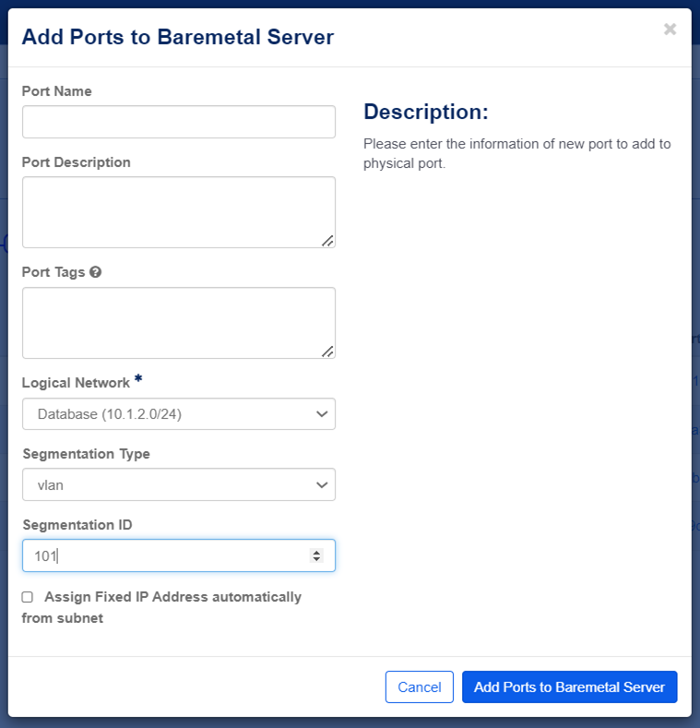Screen dimensions: 700x728
Task: Close the Add Ports dialog with the X
Action: (x=670, y=30)
